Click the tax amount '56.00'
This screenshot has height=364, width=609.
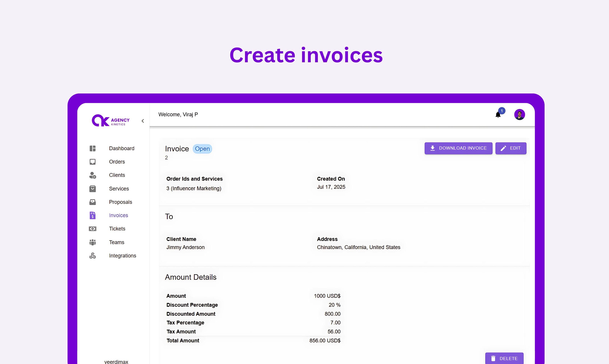(334, 332)
